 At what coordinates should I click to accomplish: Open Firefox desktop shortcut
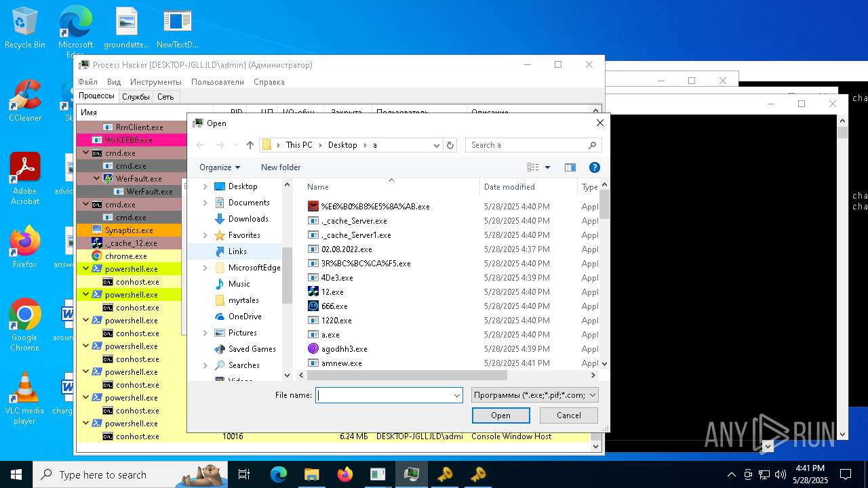coord(25,247)
